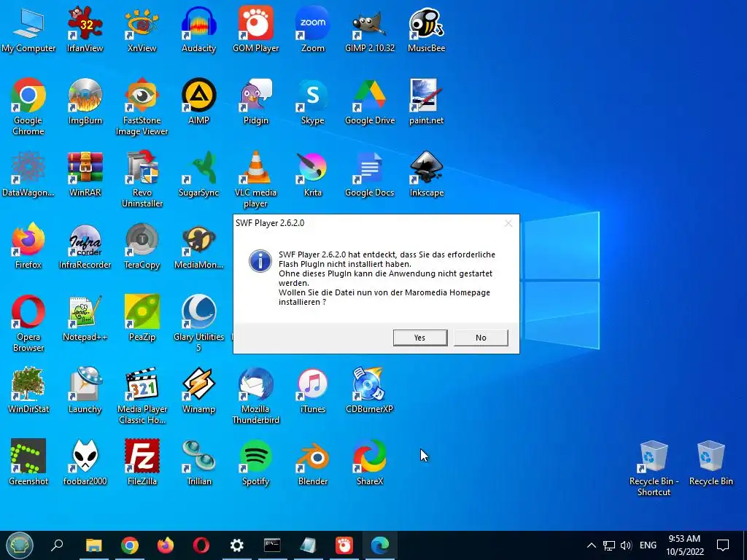Select the GIMP 2.10.32 shortcut
The image size is (747, 560).
[x=370, y=29]
